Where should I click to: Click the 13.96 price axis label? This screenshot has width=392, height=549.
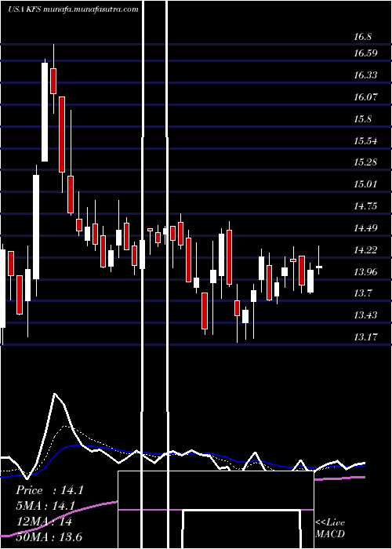click(x=365, y=271)
